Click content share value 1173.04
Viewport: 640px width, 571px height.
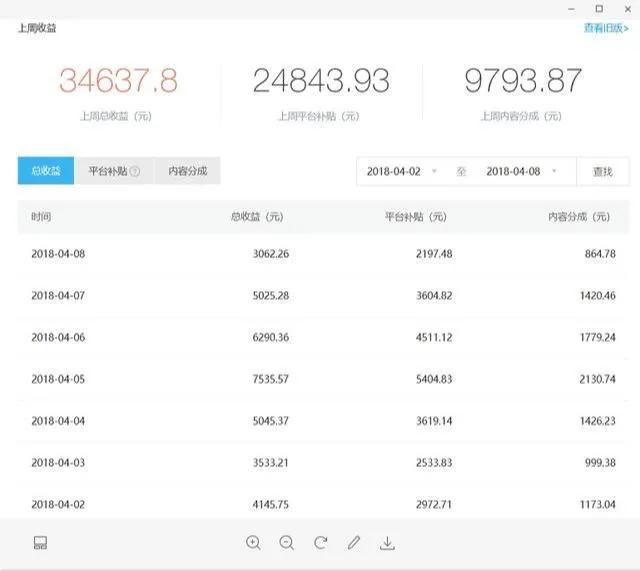pyautogui.click(x=598, y=504)
